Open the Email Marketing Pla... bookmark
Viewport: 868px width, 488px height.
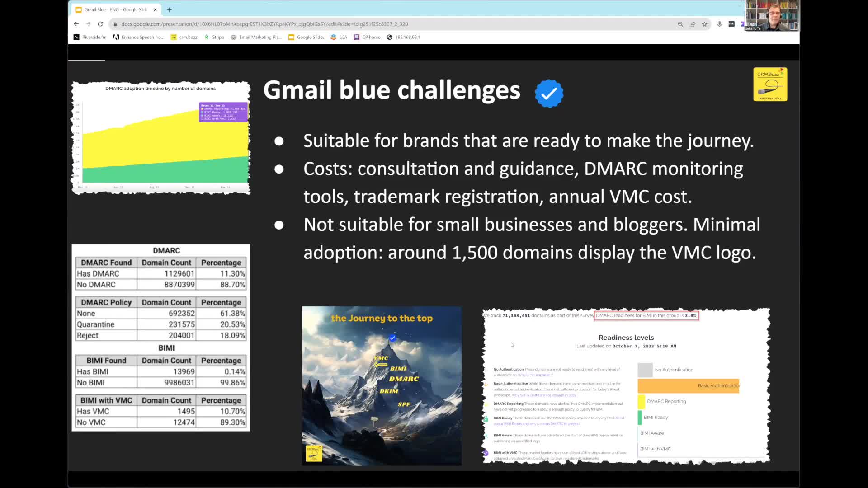256,37
